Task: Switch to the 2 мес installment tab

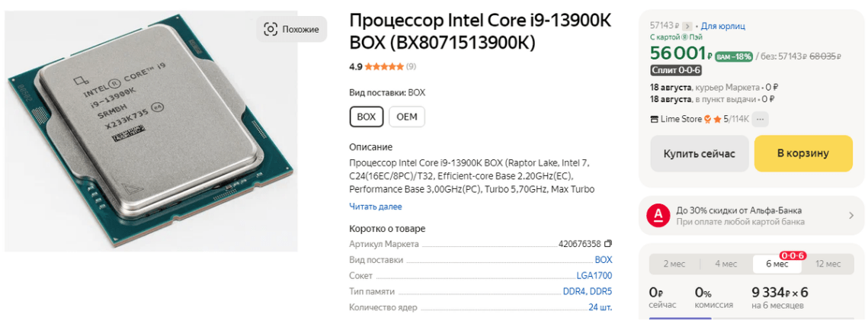Action: (674, 264)
